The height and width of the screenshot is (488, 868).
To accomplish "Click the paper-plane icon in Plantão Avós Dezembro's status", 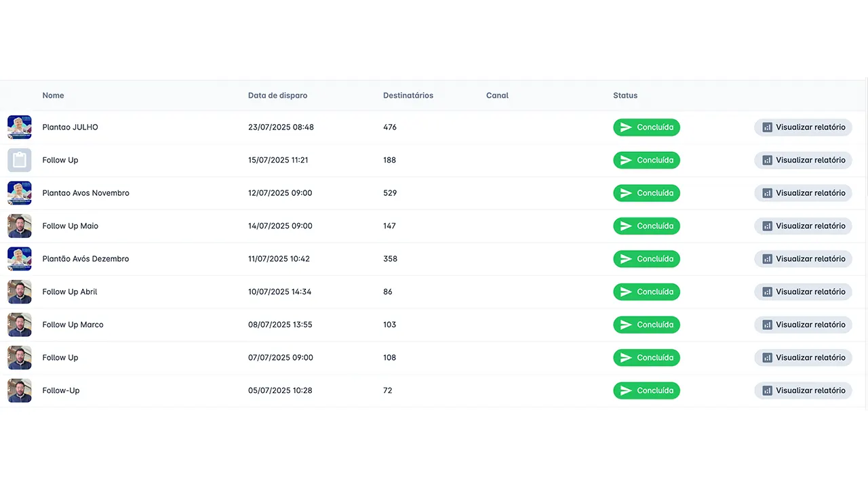I will [x=626, y=259].
